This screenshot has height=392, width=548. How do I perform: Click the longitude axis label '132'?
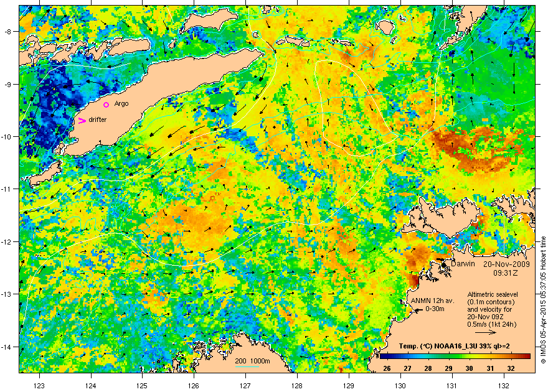coord(504,386)
